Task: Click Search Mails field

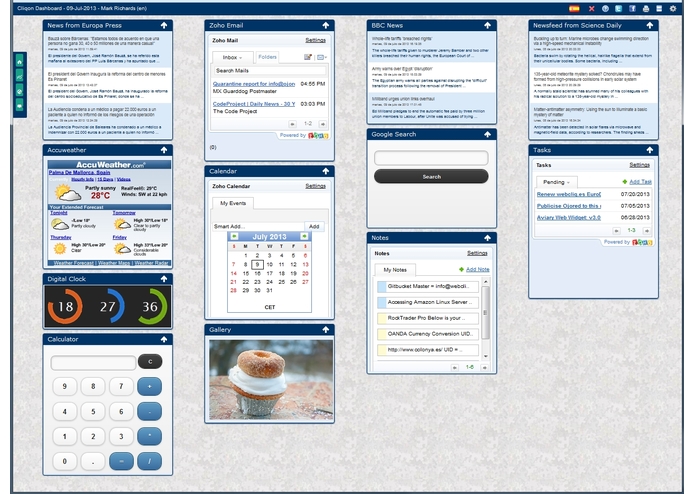Action: [269, 70]
